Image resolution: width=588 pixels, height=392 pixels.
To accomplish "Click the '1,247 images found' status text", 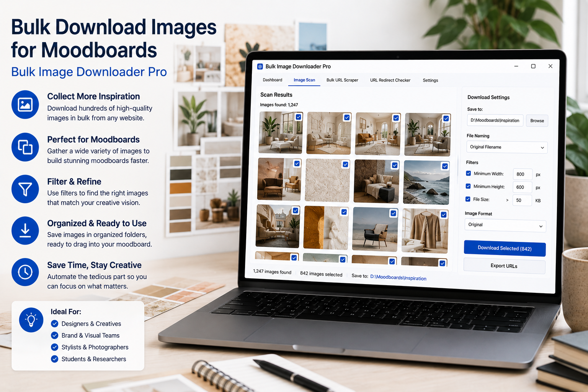I will (272, 272).
